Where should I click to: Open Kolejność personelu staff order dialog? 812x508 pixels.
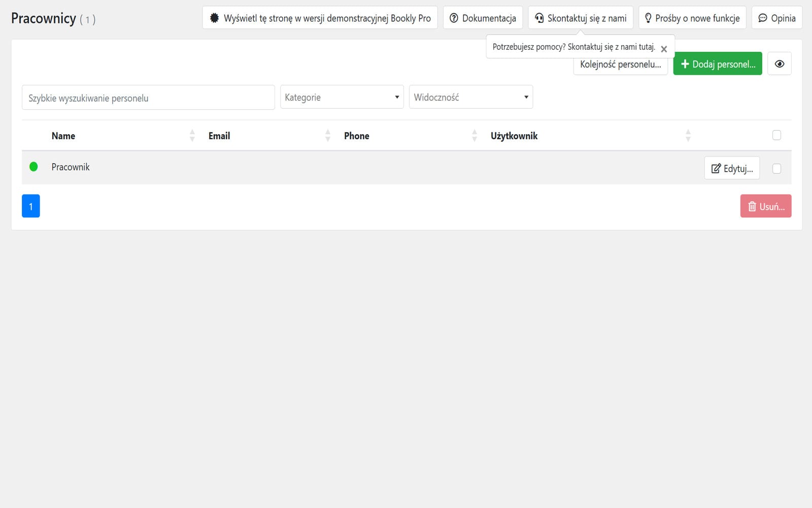(620, 66)
